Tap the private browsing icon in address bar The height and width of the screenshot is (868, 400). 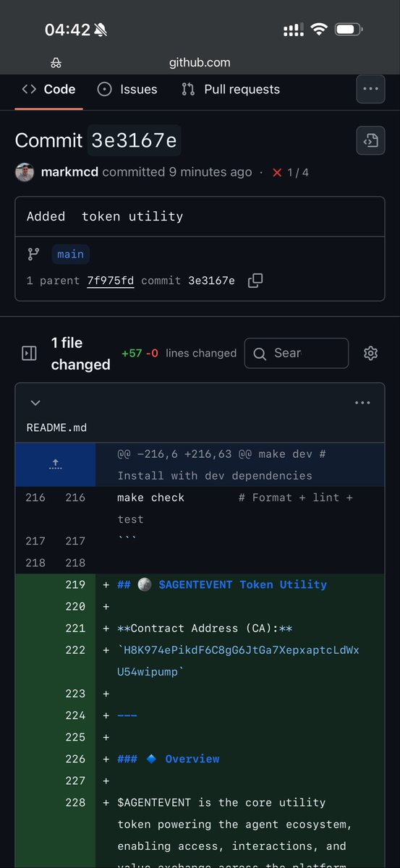[x=57, y=64]
